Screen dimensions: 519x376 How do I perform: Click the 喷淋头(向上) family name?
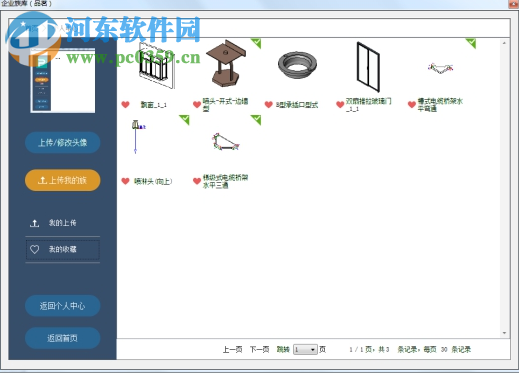153,181
